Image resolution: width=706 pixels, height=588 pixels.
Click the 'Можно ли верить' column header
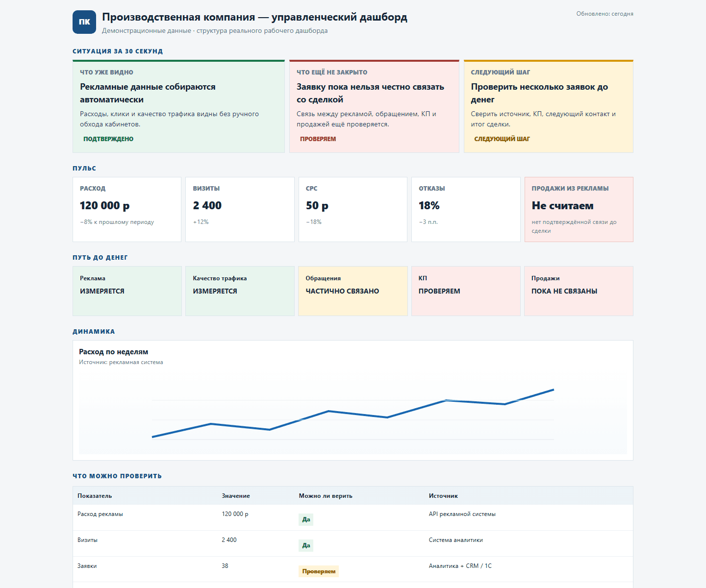(x=326, y=496)
